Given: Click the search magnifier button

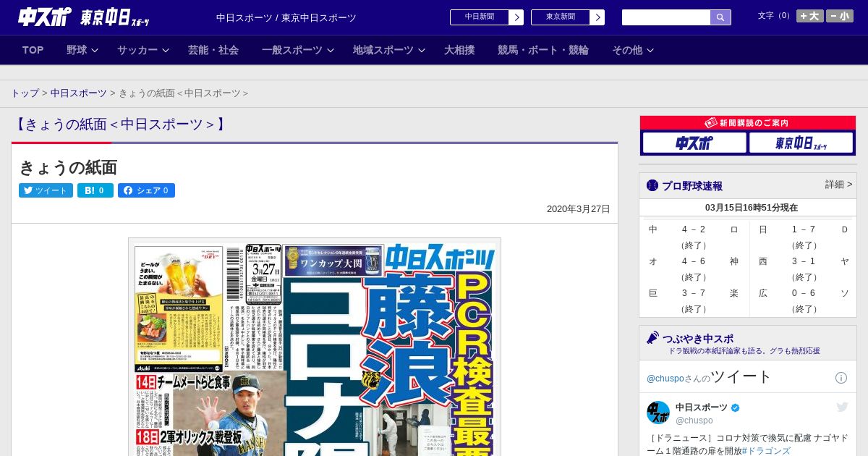Looking at the screenshot, I should (x=720, y=17).
